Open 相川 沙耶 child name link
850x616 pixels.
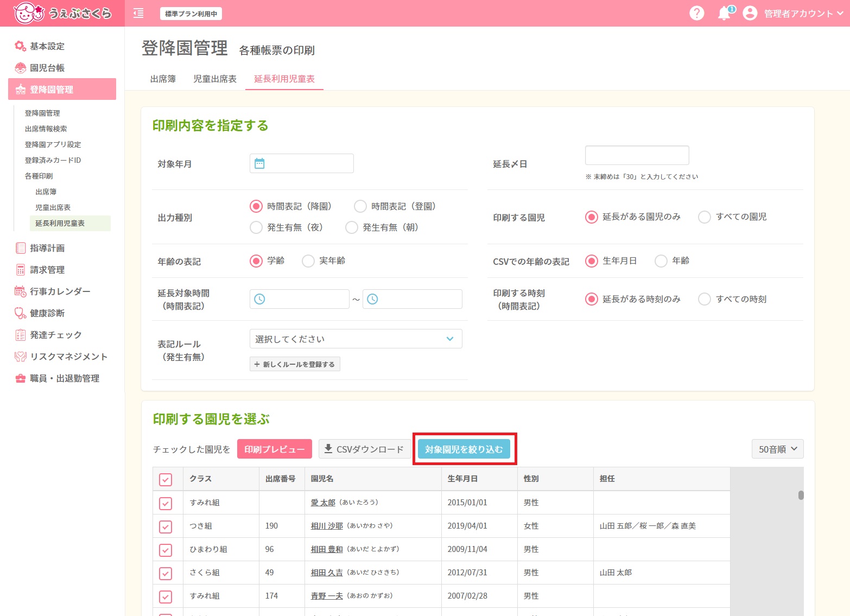point(327,526)
